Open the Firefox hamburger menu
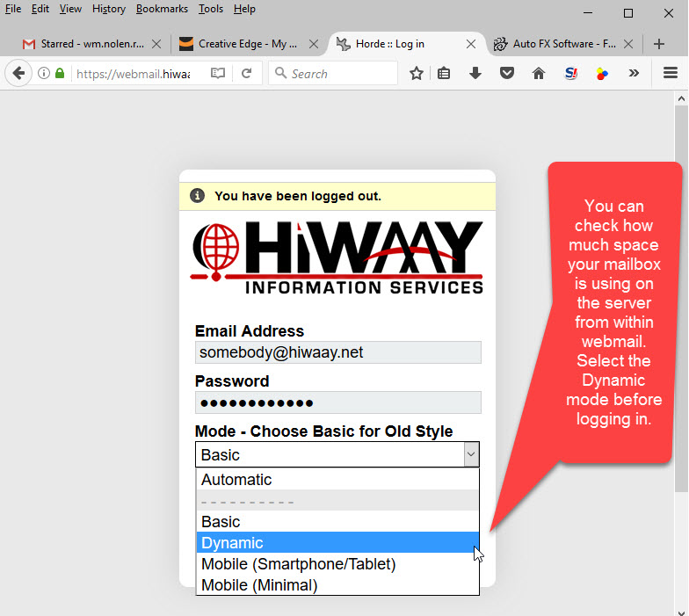This screenshot has height=616, width=689. tap(670, 72)
